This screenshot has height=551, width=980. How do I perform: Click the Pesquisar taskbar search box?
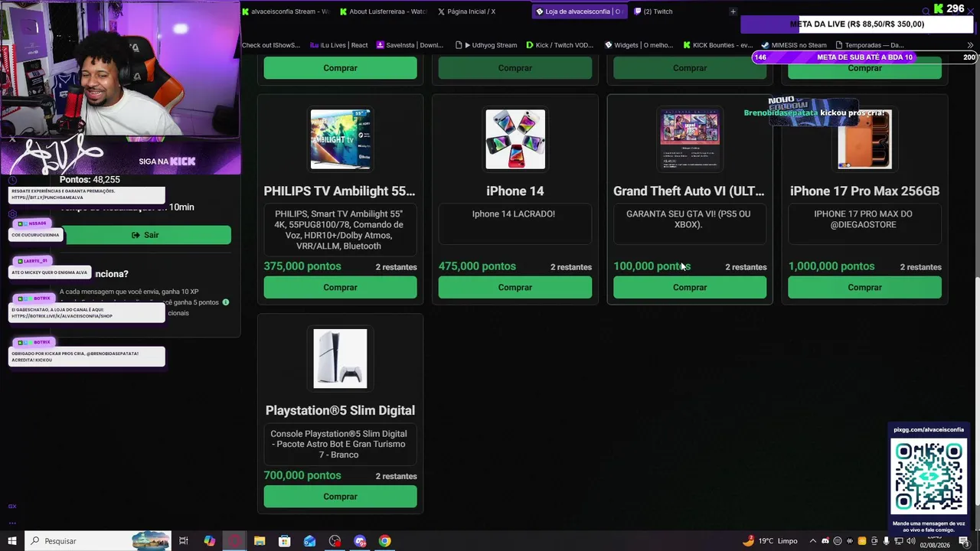point(97,541)
